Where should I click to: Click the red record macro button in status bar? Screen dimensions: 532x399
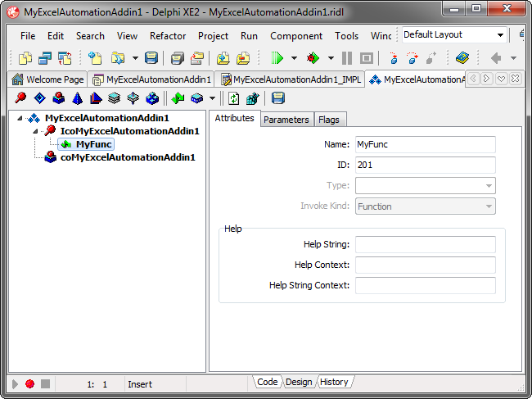coord(29,383)
